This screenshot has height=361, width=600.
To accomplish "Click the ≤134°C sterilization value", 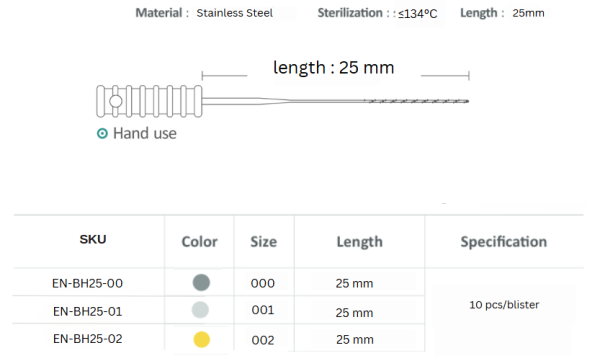I will tap(417, 14).
